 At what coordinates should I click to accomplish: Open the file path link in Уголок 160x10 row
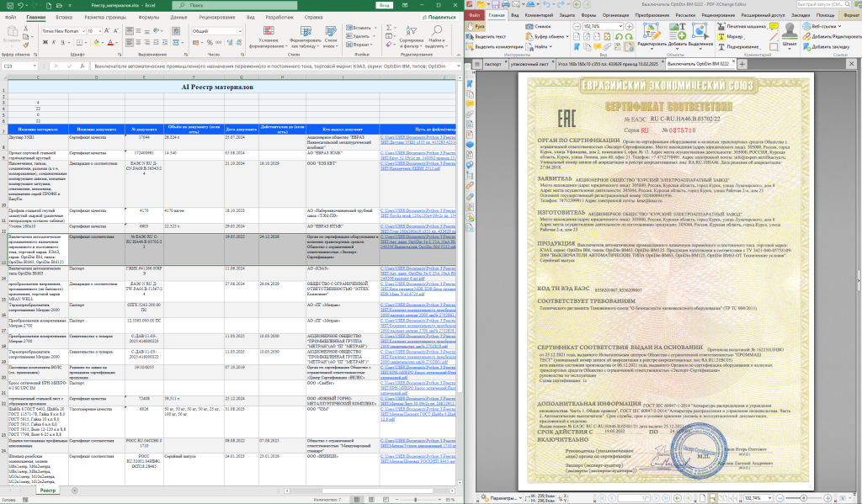[418, 229]
